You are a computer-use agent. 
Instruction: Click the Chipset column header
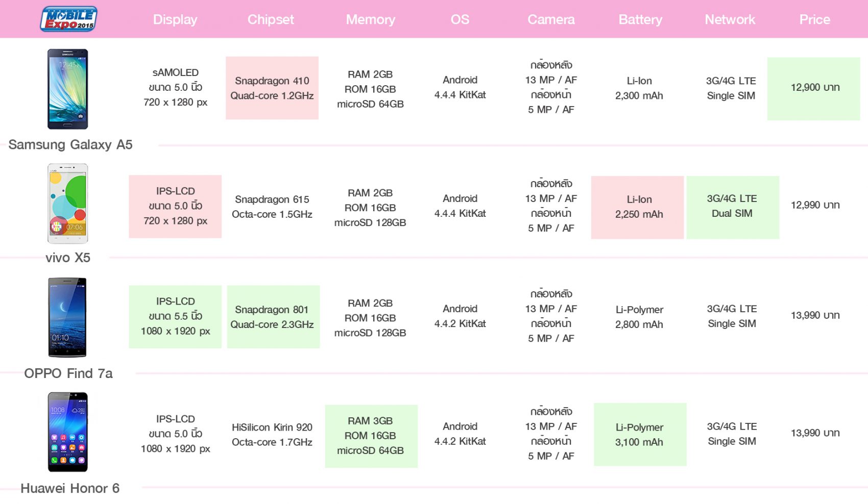point(271,19)
